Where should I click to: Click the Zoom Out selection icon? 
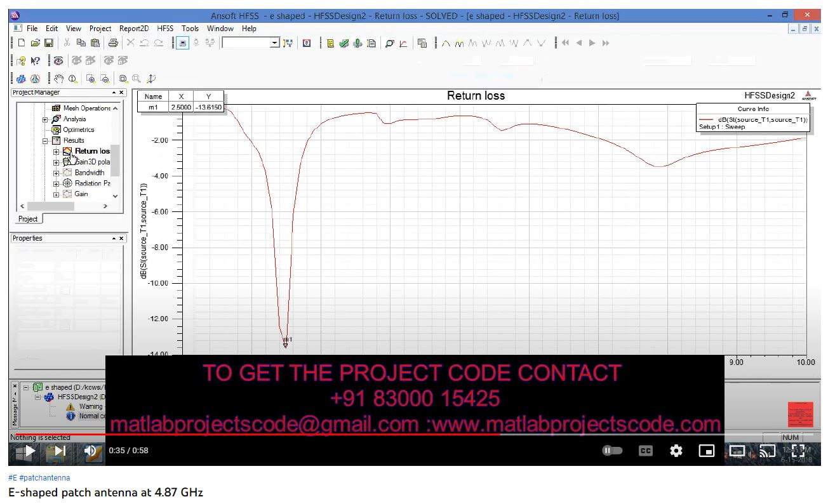tap(105, 79)
